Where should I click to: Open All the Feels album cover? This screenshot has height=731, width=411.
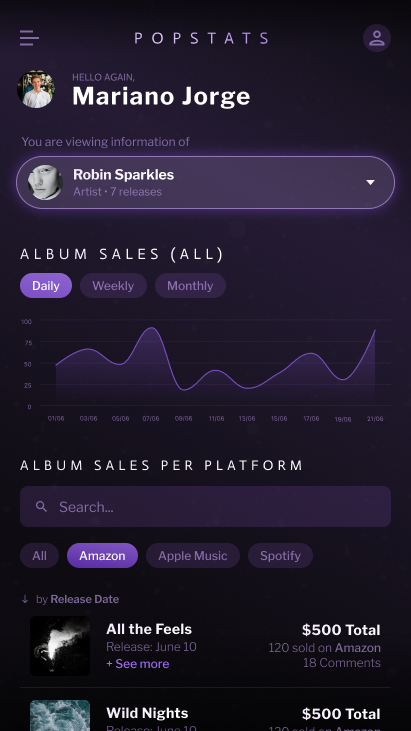point(60,646)
